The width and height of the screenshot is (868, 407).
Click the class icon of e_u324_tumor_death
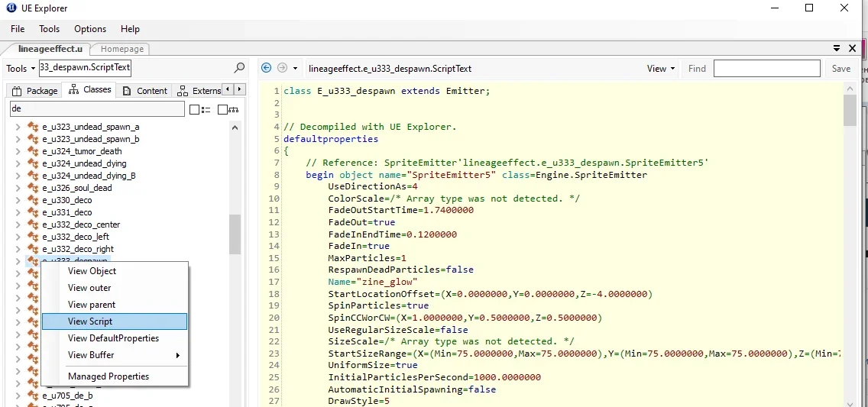33,151
